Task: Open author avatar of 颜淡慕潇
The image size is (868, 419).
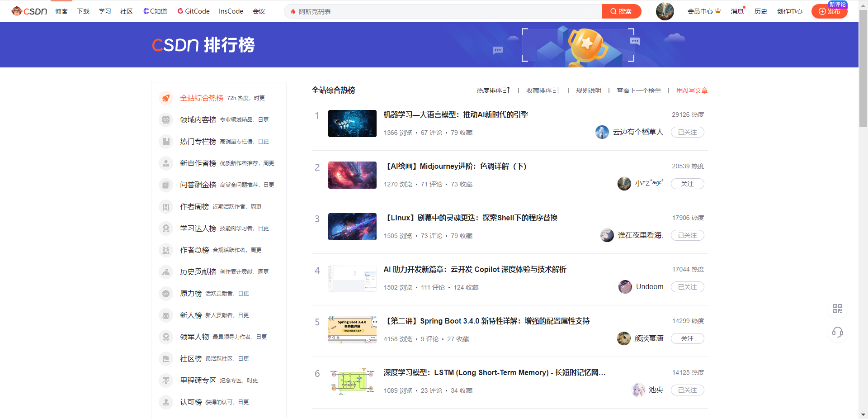Action: coord(624,338)
